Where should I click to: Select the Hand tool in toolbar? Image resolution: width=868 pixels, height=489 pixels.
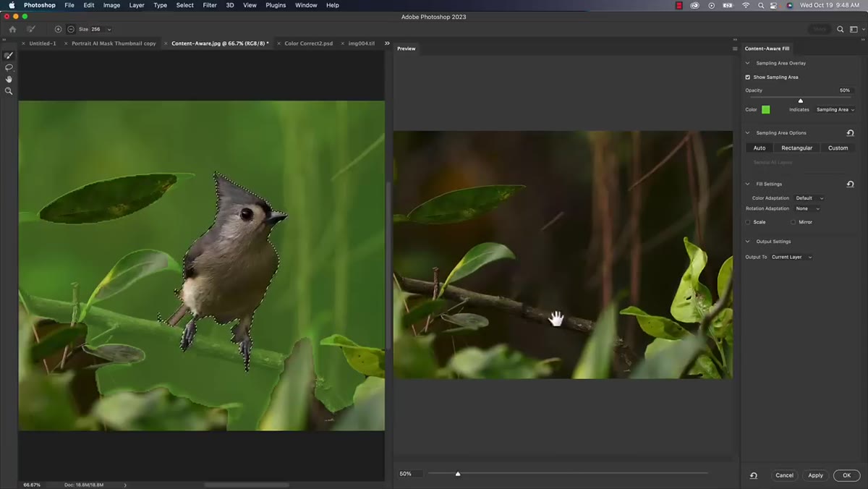click(9, 79)
